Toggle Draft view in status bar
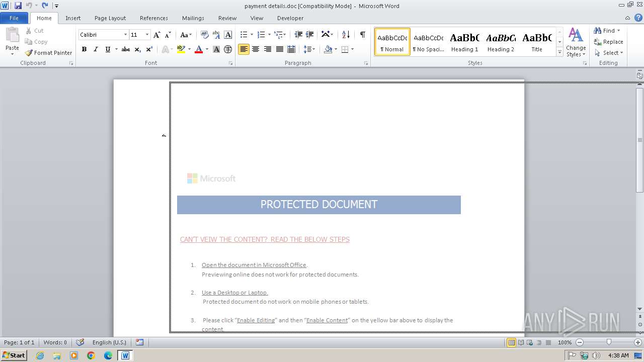 click(548, 342)
